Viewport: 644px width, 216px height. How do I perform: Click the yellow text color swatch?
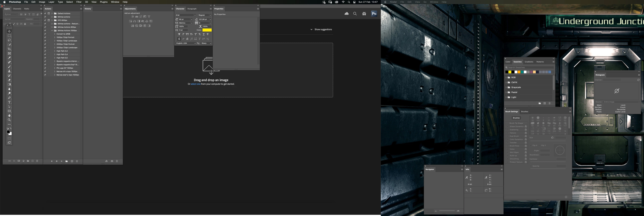(x=207, y=30)
